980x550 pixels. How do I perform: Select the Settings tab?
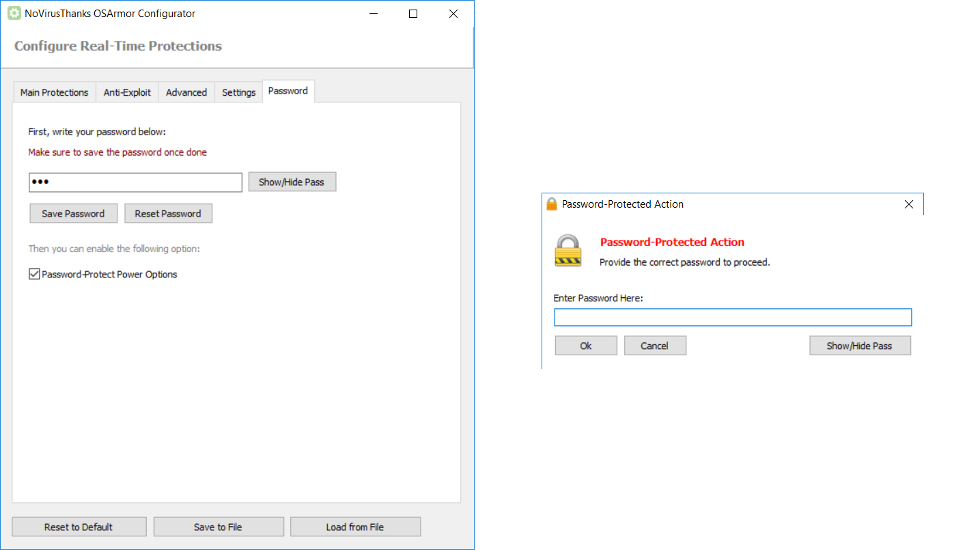(238, 92)
